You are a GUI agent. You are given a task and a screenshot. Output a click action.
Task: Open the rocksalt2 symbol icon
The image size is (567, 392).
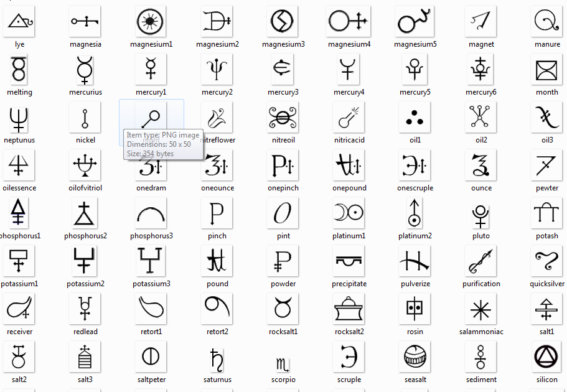click(x=349, y=308)
